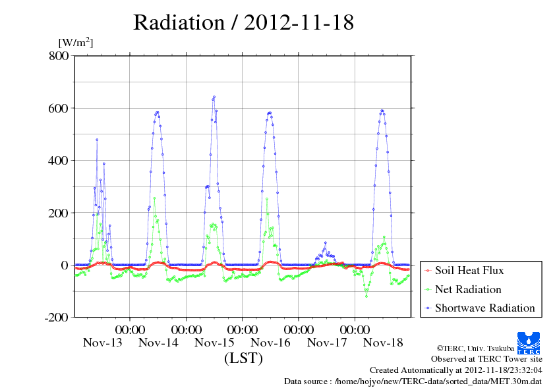The height and width of the screenshot is (392, 555).
Task: Click the 0 y-axis value
Action: [65, 265]
